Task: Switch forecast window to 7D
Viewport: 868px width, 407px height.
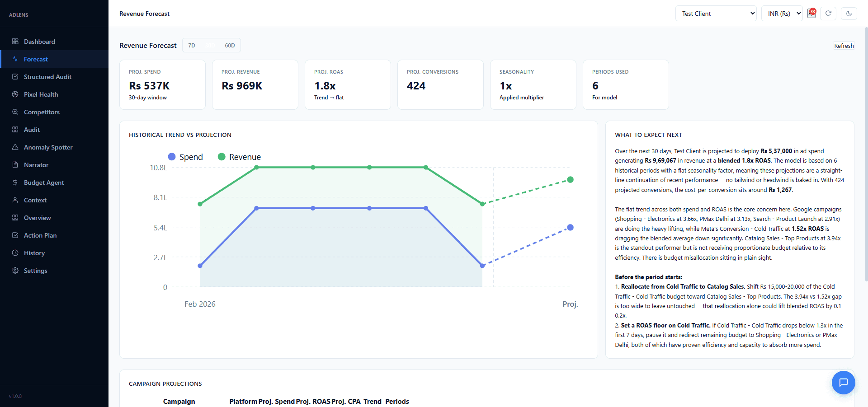Action: (x=192, y=45)
